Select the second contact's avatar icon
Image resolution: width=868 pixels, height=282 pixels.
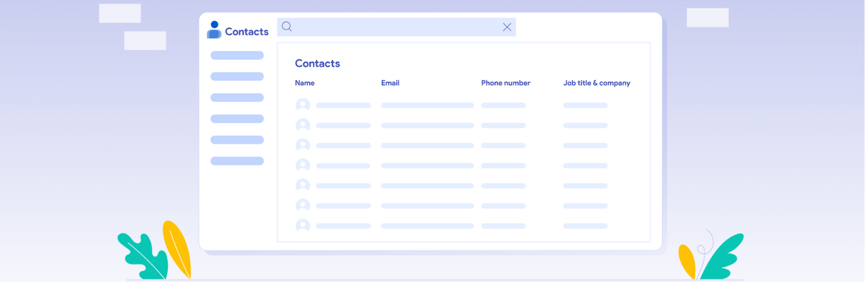(x=303, y=125)
